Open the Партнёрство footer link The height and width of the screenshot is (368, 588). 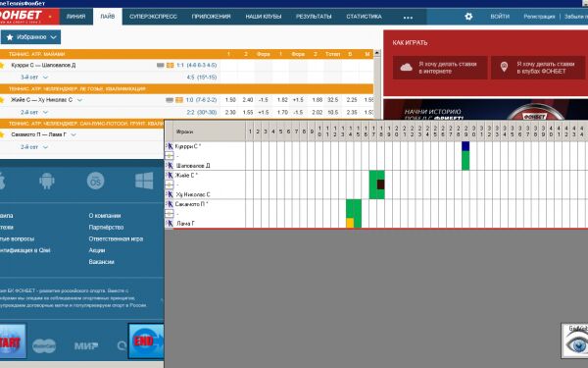tap(106, 228)
